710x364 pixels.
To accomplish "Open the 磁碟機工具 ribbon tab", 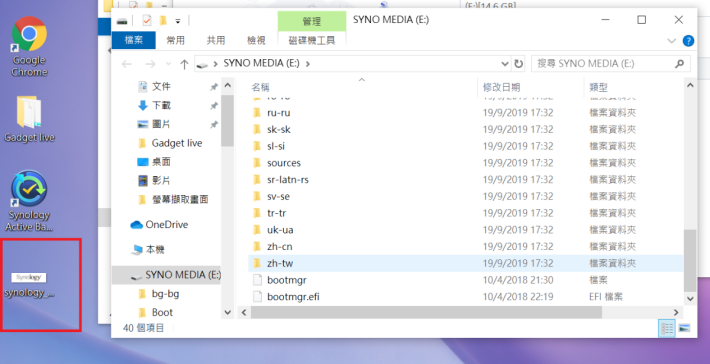I will tap(312, 40).
